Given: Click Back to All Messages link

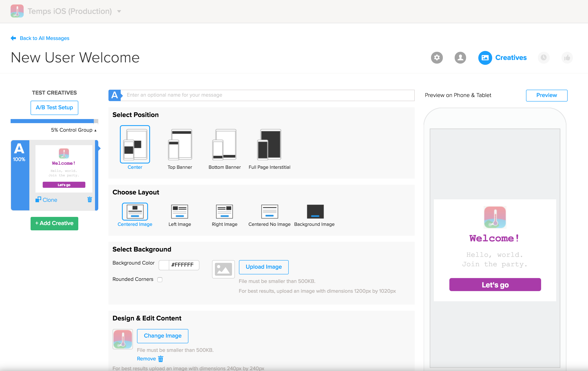Looking at the screenshot, I should click(x=44, y=38).
